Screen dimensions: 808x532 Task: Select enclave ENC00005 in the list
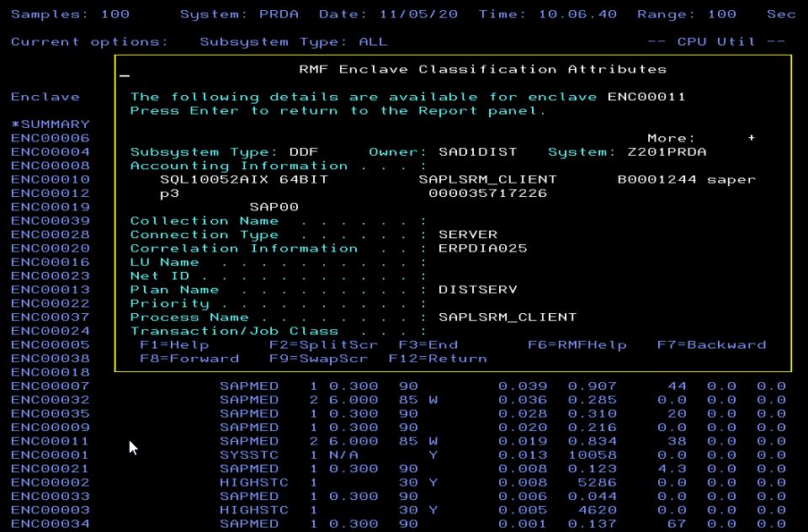pos(50,345)
